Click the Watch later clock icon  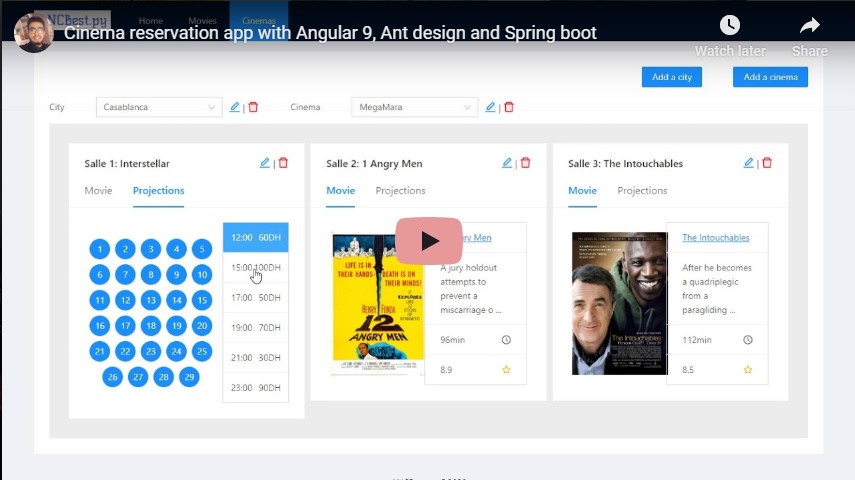click(730, 25)
